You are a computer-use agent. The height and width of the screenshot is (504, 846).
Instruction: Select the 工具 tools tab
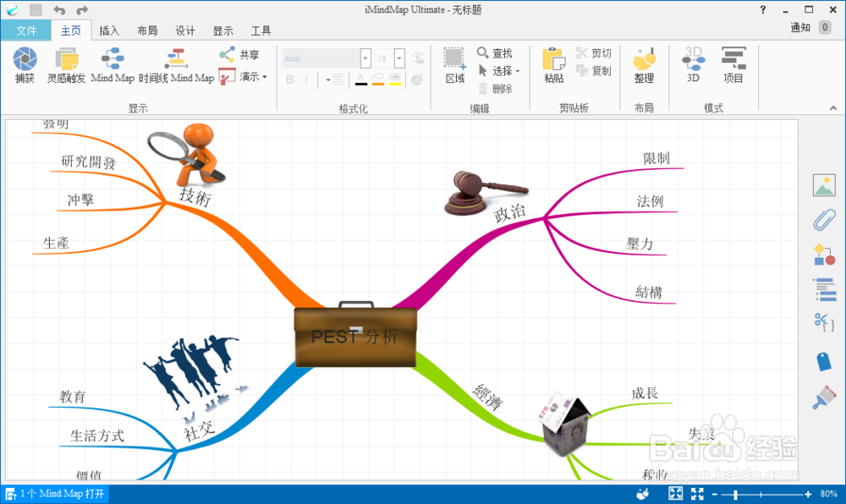tap(261, 30)
